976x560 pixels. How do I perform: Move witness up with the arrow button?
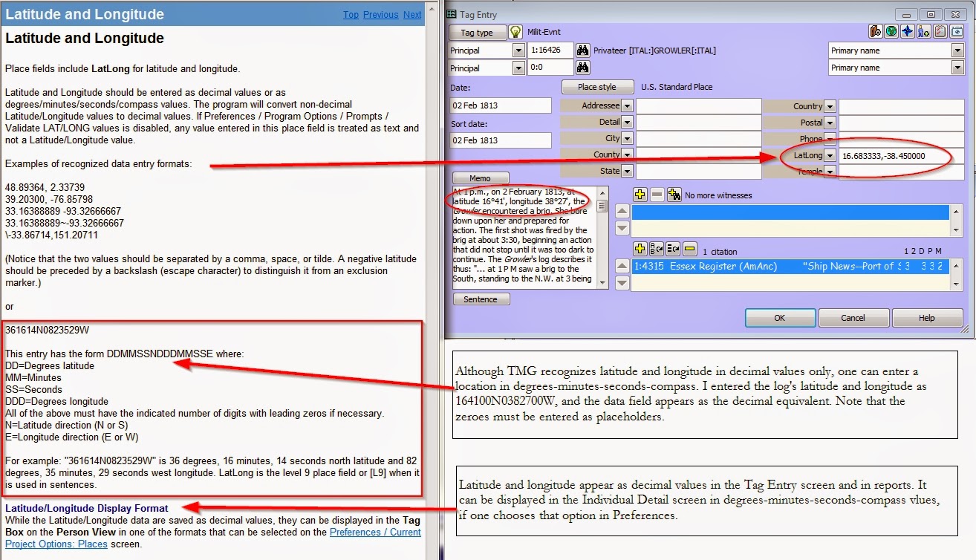[622, 212]
